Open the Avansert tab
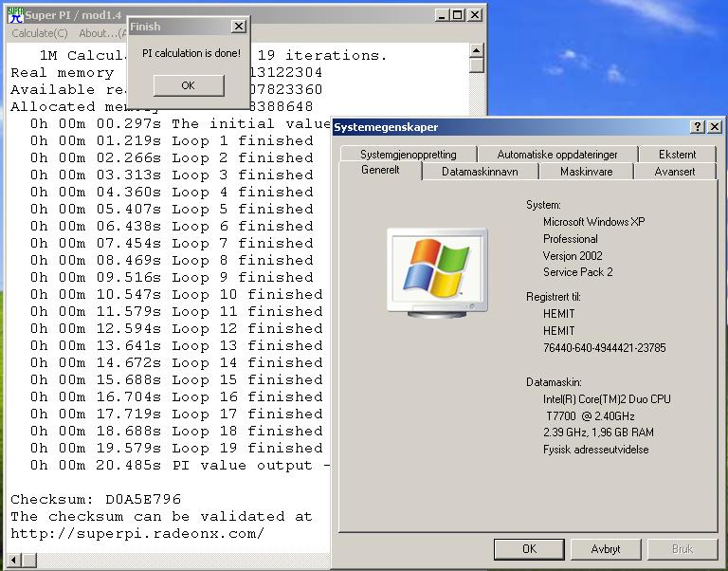The width and height of the screenshot is (728, 571). [x=675, y=172]
